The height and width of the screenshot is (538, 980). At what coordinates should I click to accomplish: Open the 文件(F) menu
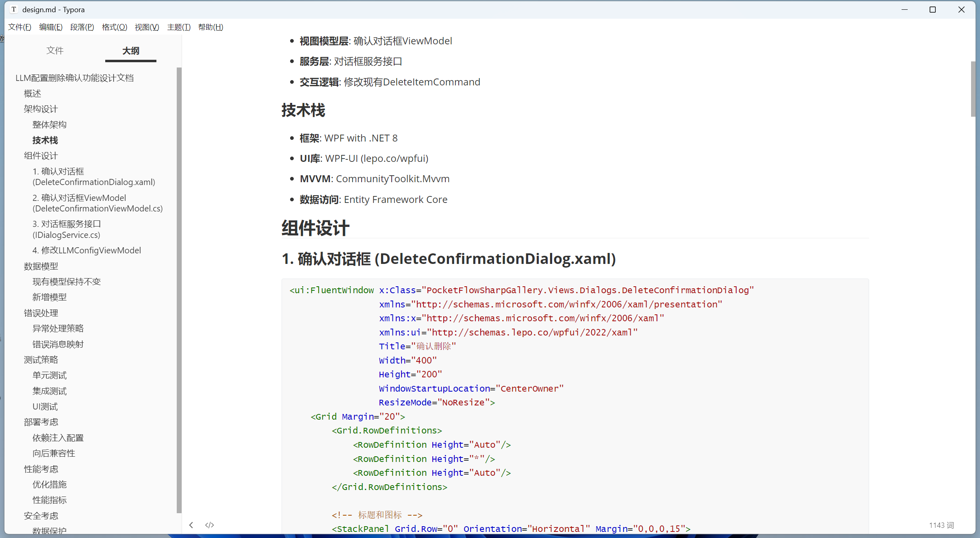tap(20, 27)
